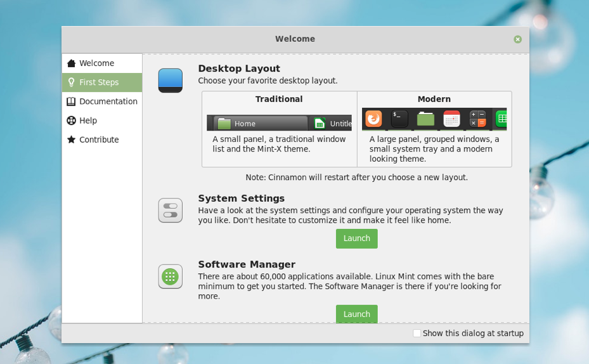Launch the Software Manager
The height and width of the screenshot is (364, 589).
(356, 314)
